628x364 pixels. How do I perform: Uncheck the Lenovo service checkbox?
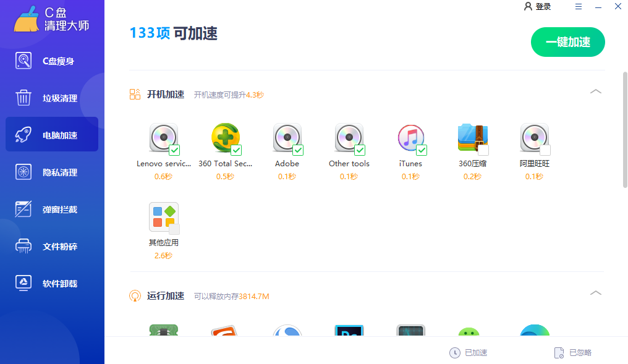tap(174, 150)
